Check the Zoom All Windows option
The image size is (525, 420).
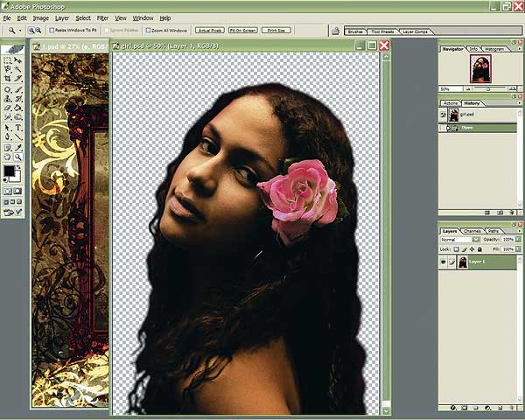pyautogui.click(x=148, y=30)
